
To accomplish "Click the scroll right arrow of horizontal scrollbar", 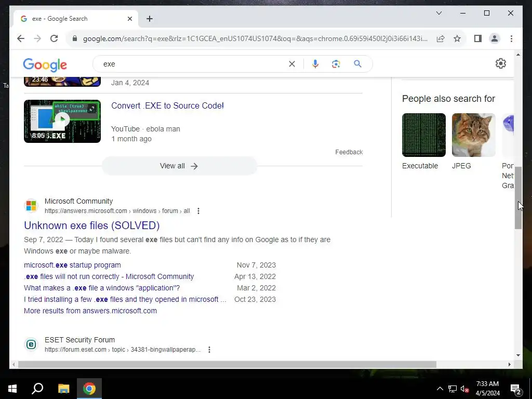I will tap(509, 364).
